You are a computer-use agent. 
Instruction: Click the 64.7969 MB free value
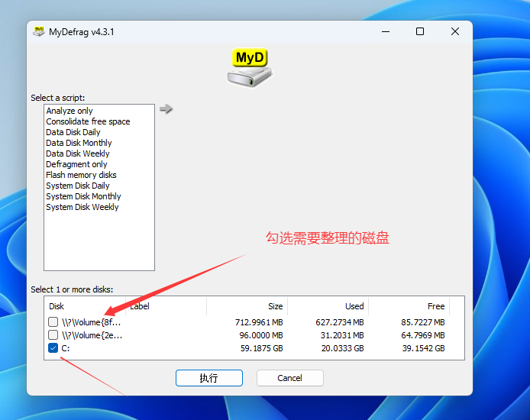[x=423, y=335]
